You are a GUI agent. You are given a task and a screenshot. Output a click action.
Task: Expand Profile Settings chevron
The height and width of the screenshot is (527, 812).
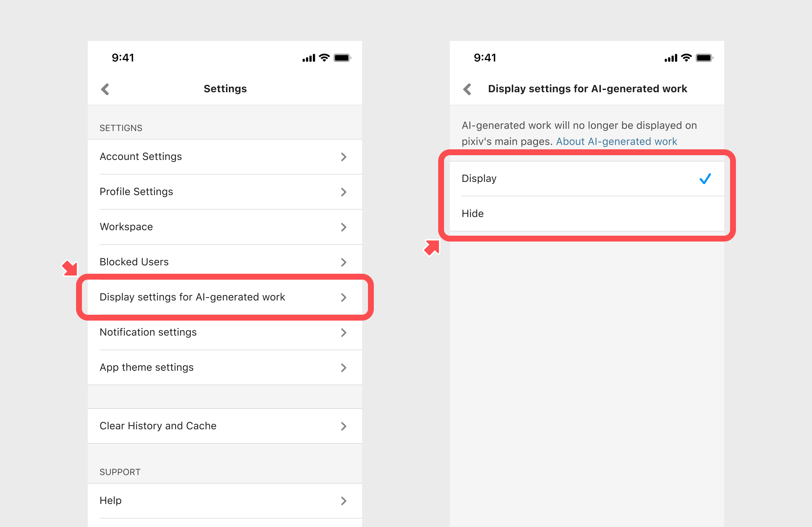[343, 192]
